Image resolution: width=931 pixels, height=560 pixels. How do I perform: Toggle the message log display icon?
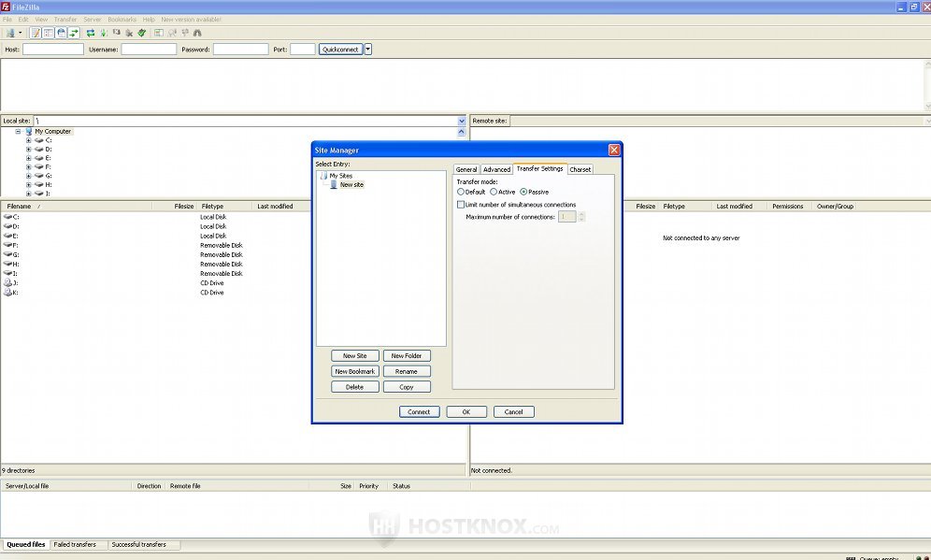click(36, 34)
